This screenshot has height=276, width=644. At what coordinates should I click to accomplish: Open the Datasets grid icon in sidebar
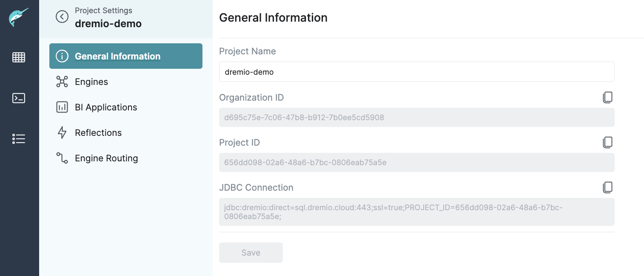click(x=19, y=57)
